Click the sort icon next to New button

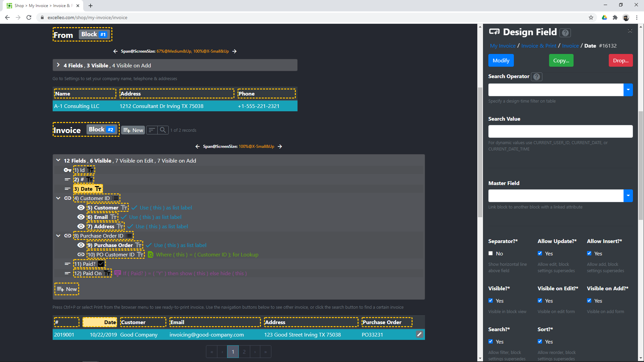[152, 130]
